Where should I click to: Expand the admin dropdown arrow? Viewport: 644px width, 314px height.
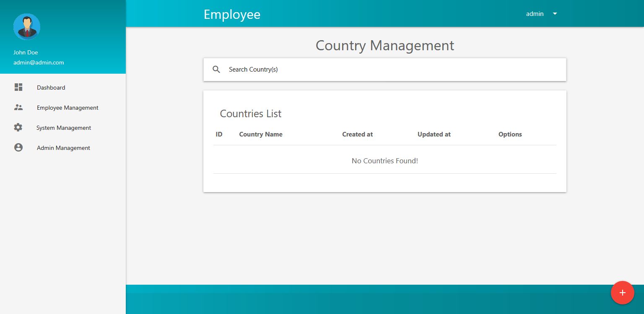(x=555, y=14)
